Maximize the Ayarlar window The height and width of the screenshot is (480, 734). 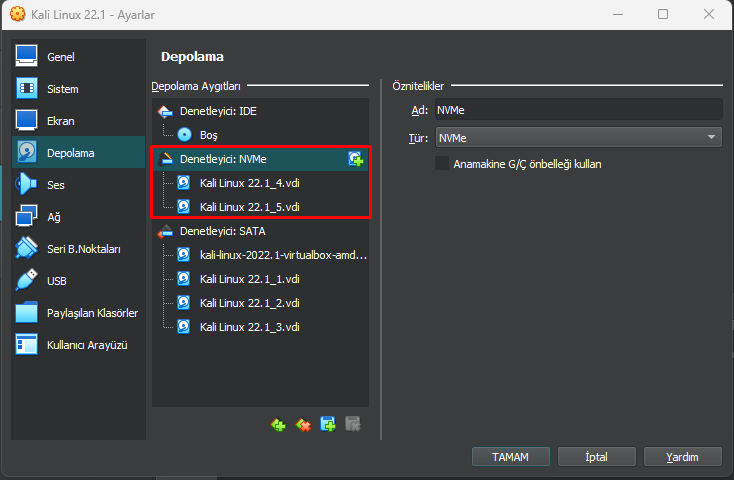(x=663, y=15)
